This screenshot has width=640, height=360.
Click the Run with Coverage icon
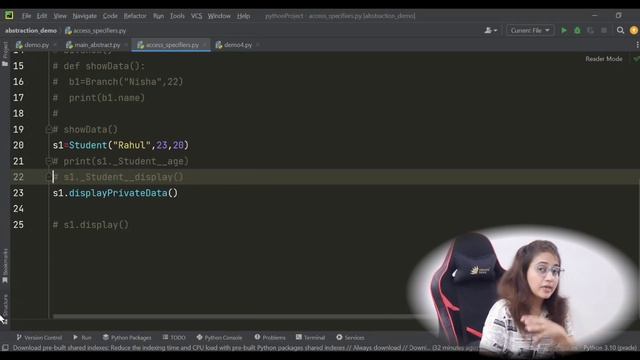click(x=590, y=30)
